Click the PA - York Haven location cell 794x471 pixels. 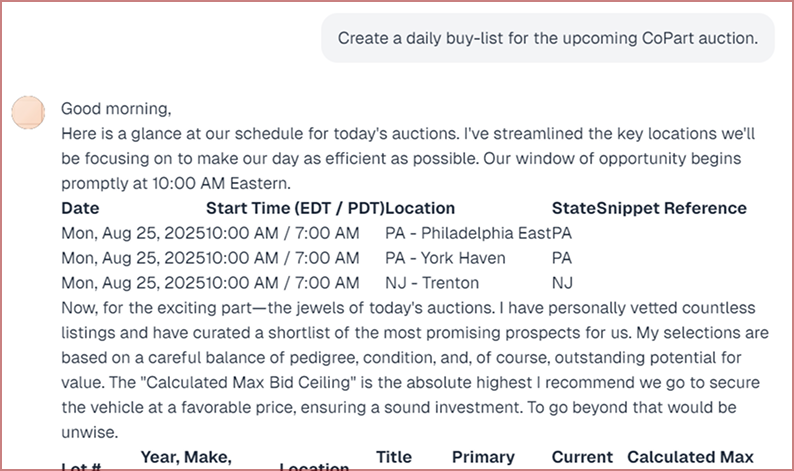point(445,258)
